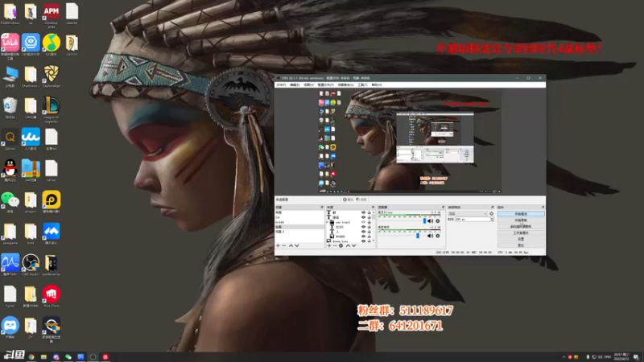Add a new scene with the plus icon
The width and height of the screenshot is (644, 362).
click(x=278, y=245)
